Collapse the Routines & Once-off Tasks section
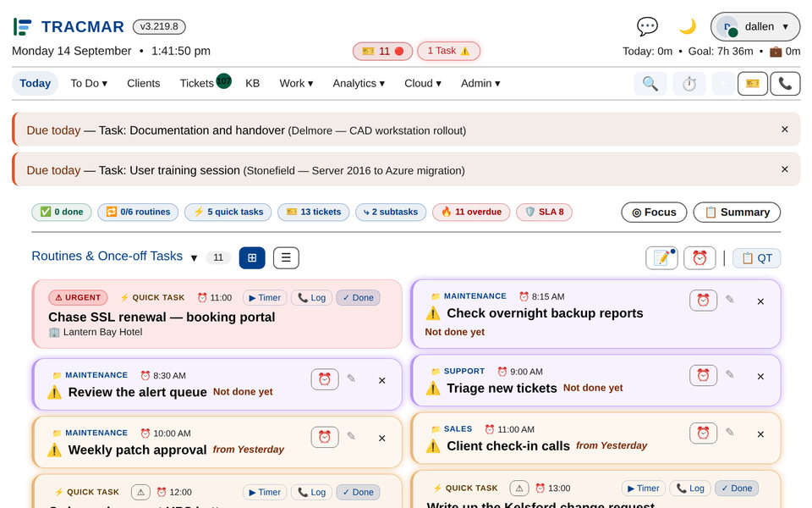Viewport: 812px width, 508px height. (x=194, y=257)
